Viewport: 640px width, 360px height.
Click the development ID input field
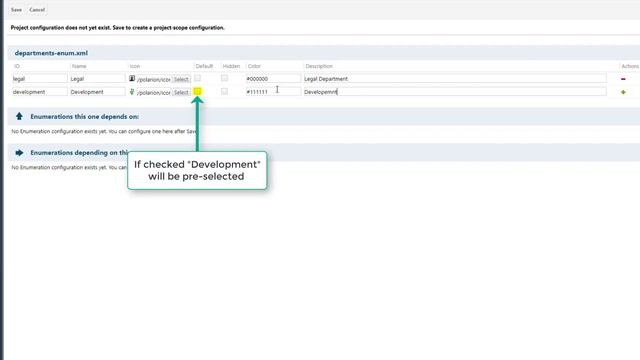(40, 92)
